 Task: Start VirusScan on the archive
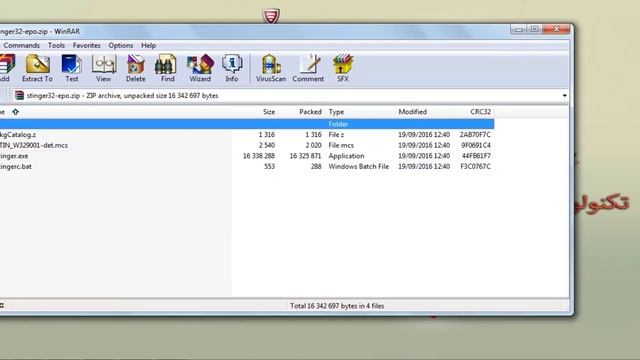click(x=271, y=68)
